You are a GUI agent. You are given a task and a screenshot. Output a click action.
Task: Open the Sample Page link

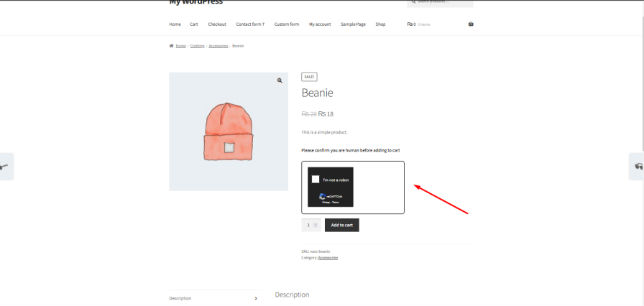353,24
